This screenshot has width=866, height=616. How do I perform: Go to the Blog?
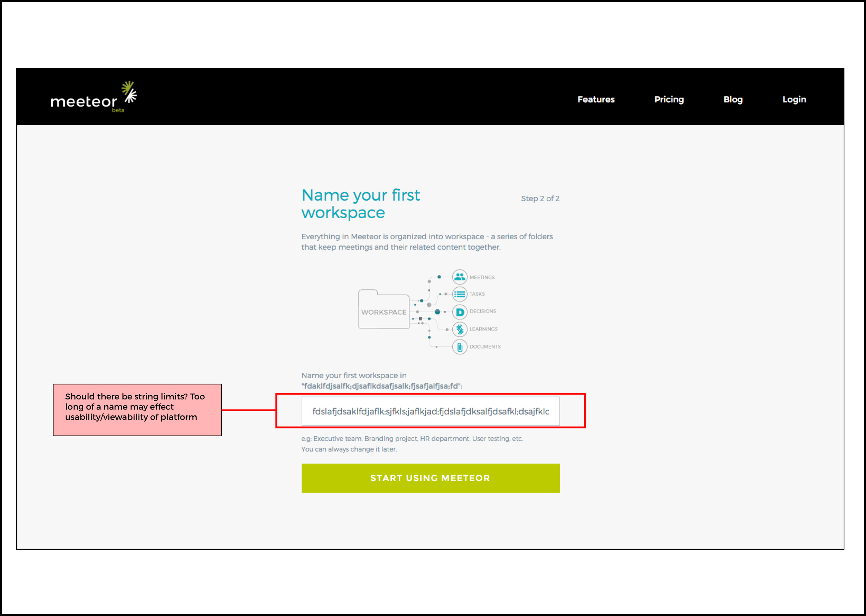click(x=733, y=99)
